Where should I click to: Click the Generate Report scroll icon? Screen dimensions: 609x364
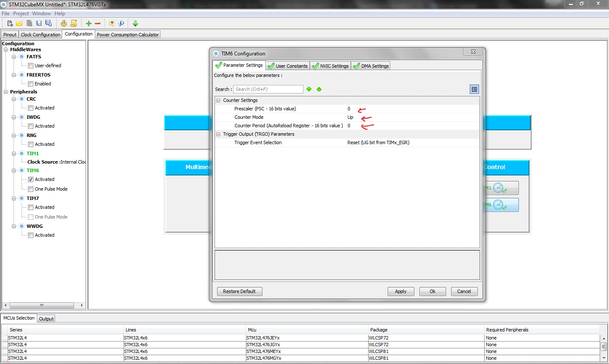74,23
